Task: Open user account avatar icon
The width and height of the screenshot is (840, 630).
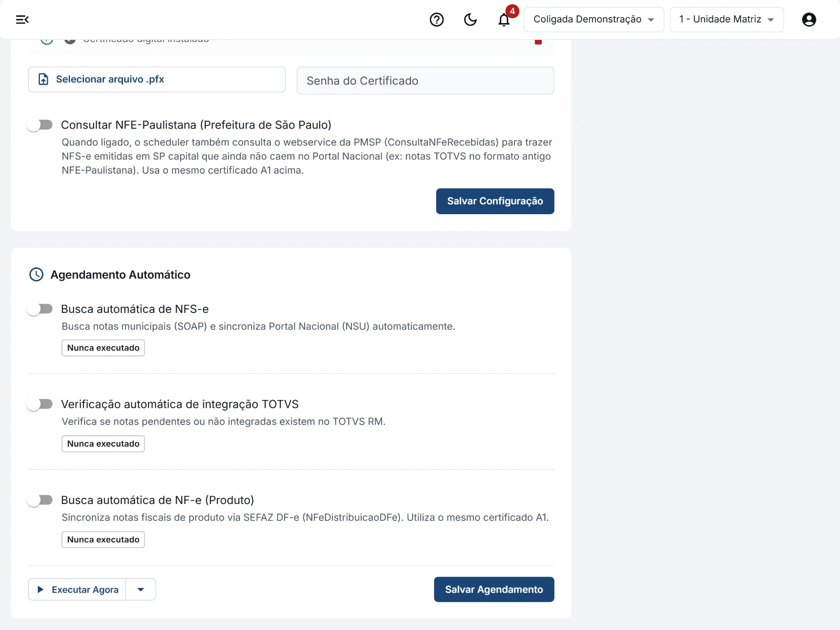Action: [x=809, y=19]
